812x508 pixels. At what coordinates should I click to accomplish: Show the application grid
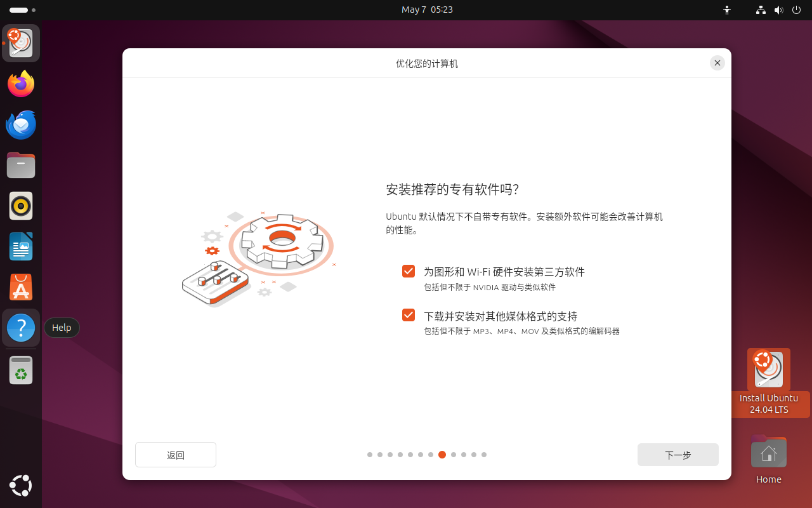pos(21,486)
